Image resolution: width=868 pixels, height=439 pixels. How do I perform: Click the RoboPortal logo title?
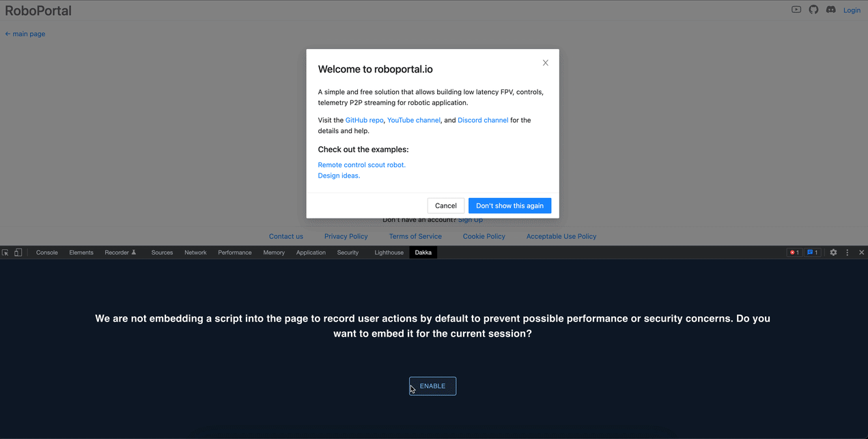[38, 10]
